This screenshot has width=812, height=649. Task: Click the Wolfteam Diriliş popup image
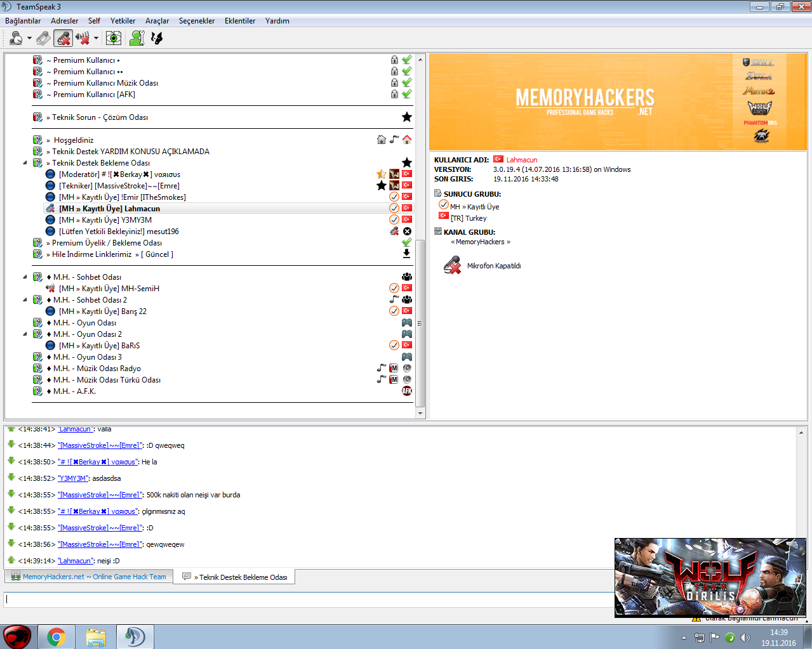[x=710, y=577]
